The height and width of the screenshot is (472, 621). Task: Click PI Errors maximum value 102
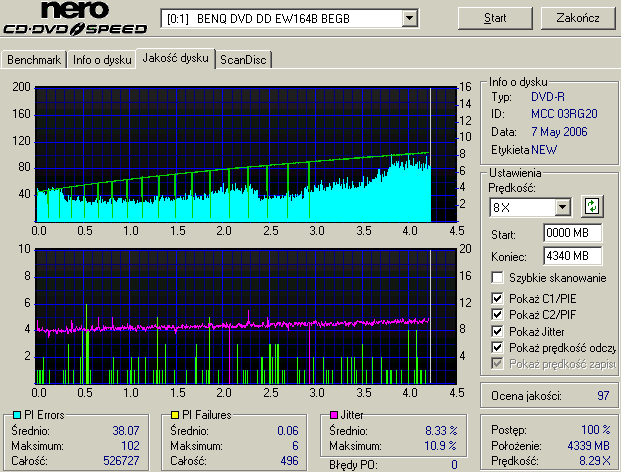point(130,445)
